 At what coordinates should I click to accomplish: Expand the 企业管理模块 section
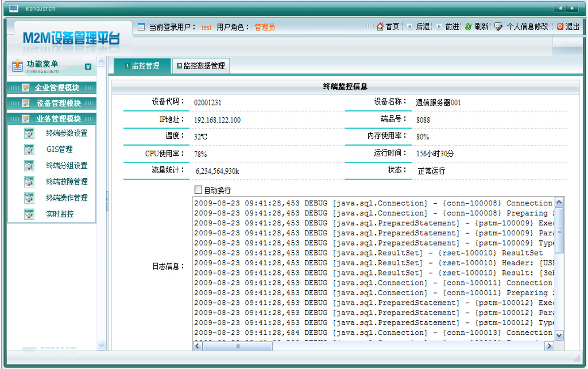[x=52, y=88]
